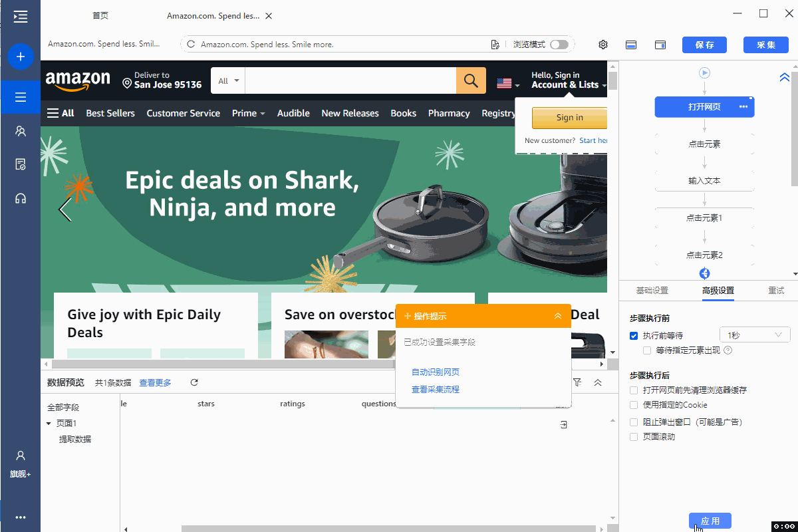
Task: Click the Amazon Sign in button
Action: [569, 118]
